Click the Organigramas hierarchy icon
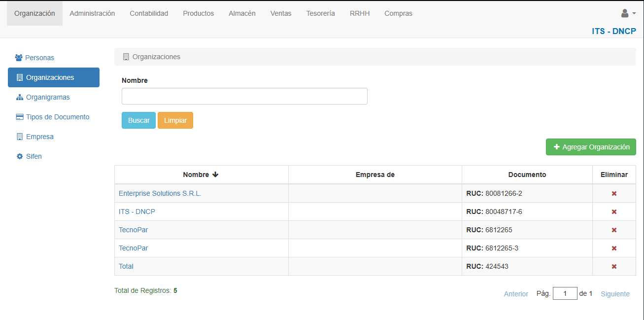The image size is (644, 320). point(20,97)
